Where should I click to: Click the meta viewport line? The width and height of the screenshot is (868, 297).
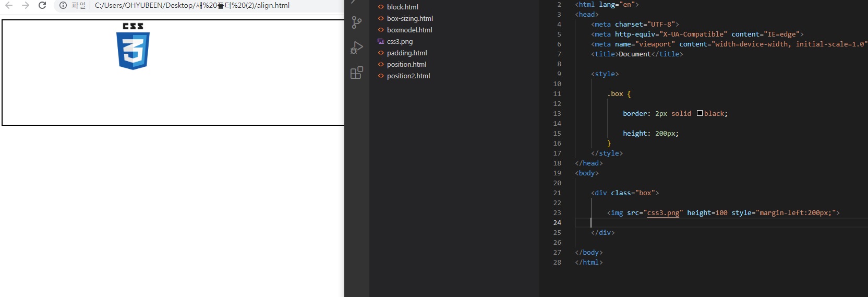(729, 44)
